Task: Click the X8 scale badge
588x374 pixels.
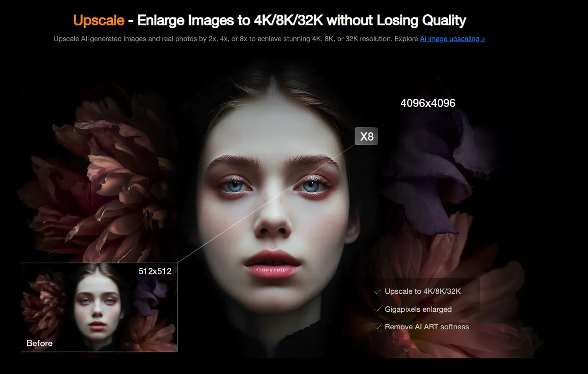Action: point(366,136)
